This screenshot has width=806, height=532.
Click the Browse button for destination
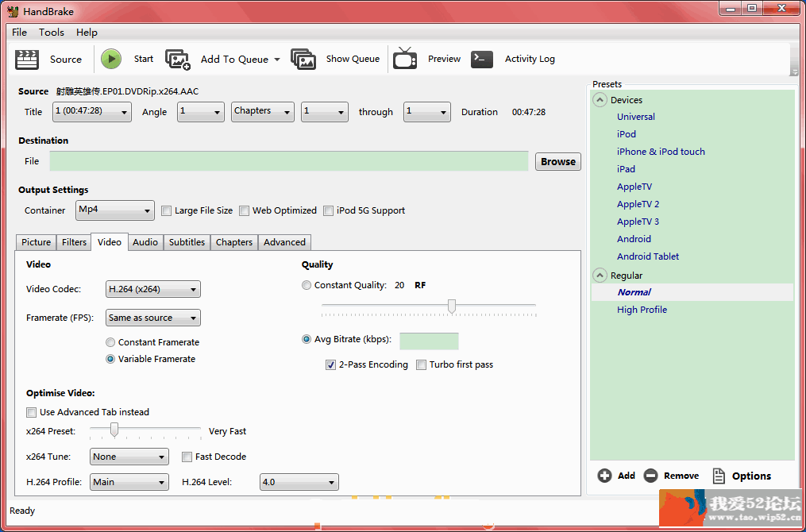[x=558, y=161]
